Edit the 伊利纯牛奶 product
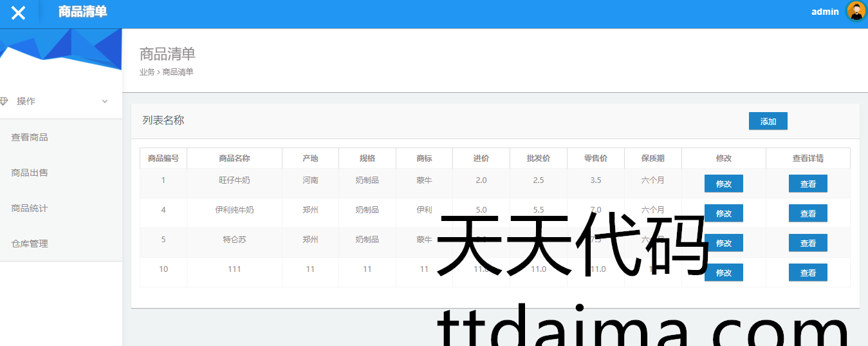This screenshot has height=346, width=868. (x=723, y=213)
